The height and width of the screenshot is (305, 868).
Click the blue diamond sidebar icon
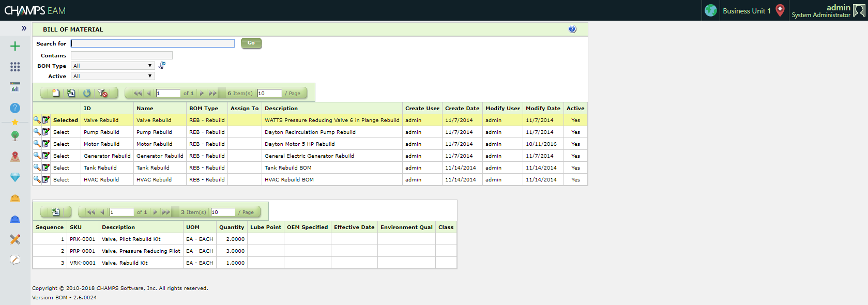[x=15, y=177]
